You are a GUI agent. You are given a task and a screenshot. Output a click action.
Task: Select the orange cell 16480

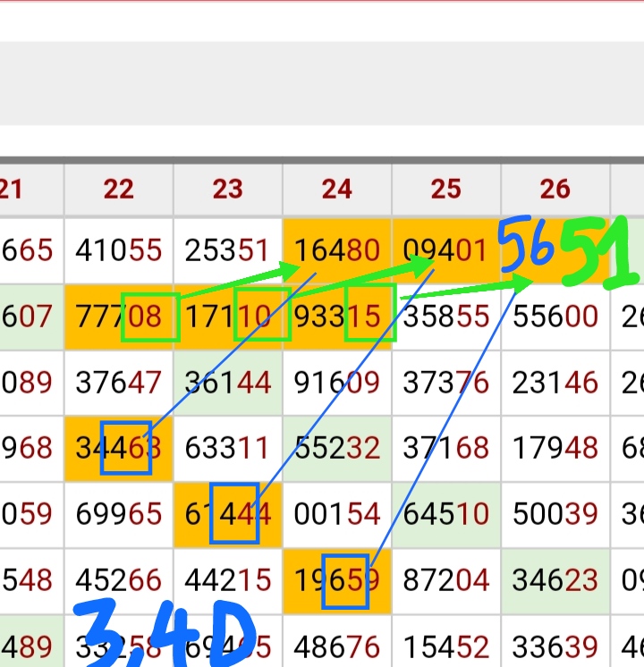coord(337,249)
